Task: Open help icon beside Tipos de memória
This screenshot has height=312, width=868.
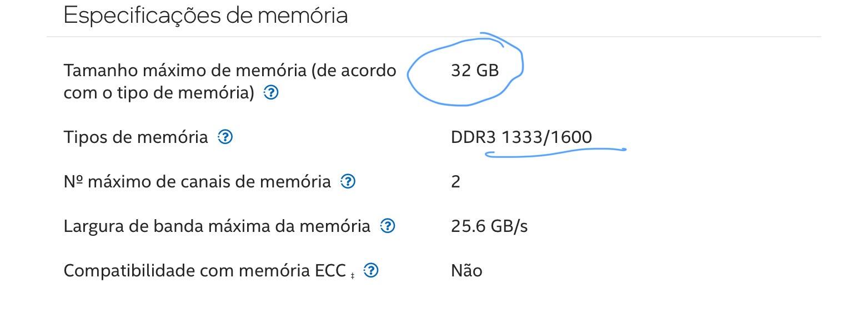Action: tap(225, 137)
